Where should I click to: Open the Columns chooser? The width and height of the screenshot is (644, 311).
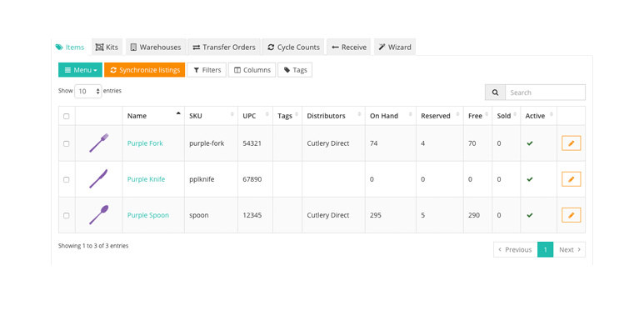click(252, 70)
